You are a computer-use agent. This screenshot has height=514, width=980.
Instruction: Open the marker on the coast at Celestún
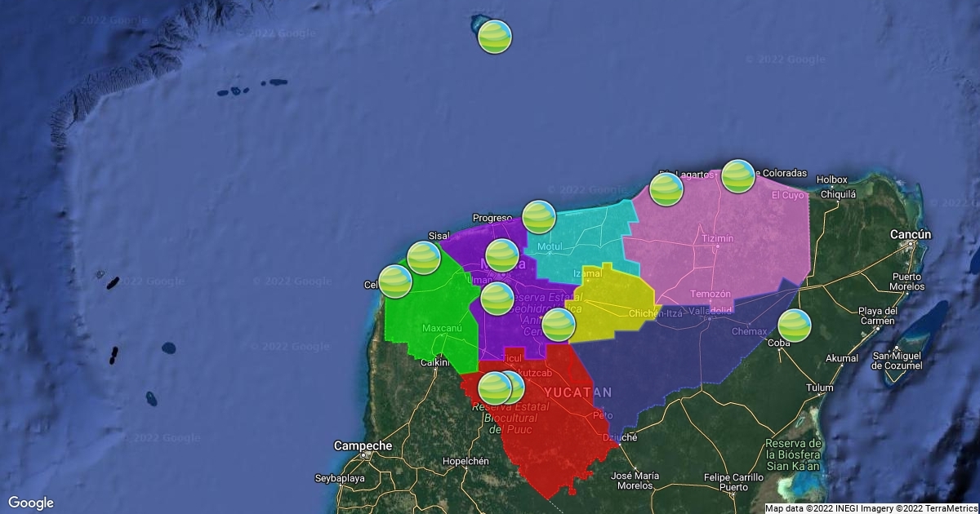(x=395, y=281)
